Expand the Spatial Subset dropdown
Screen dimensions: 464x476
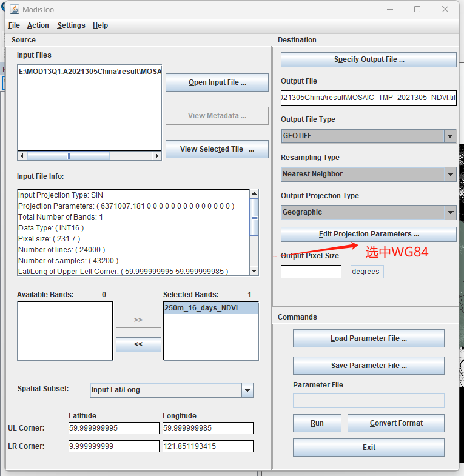click(x=247, y=390)
